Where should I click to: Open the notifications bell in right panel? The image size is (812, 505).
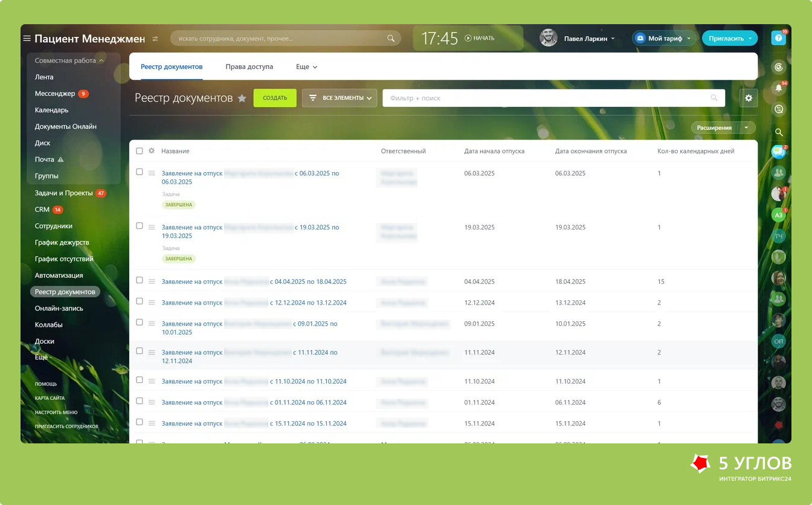coord(779,88)
